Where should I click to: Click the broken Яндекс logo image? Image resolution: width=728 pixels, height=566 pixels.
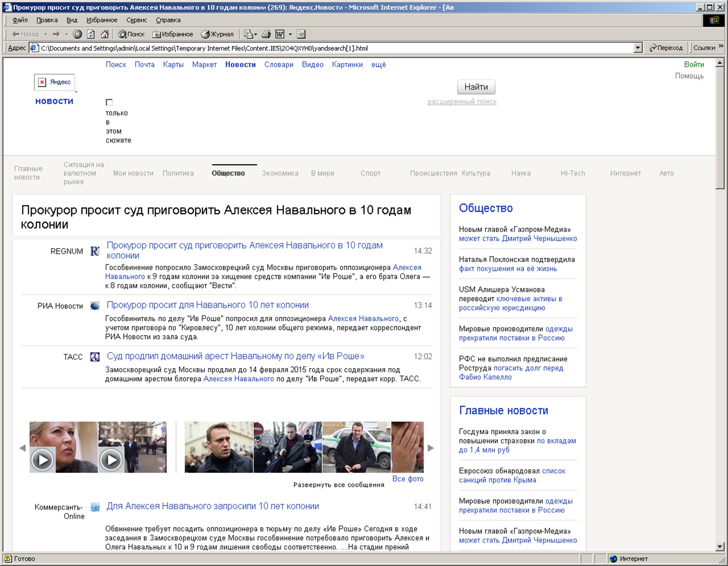[55, 82]
